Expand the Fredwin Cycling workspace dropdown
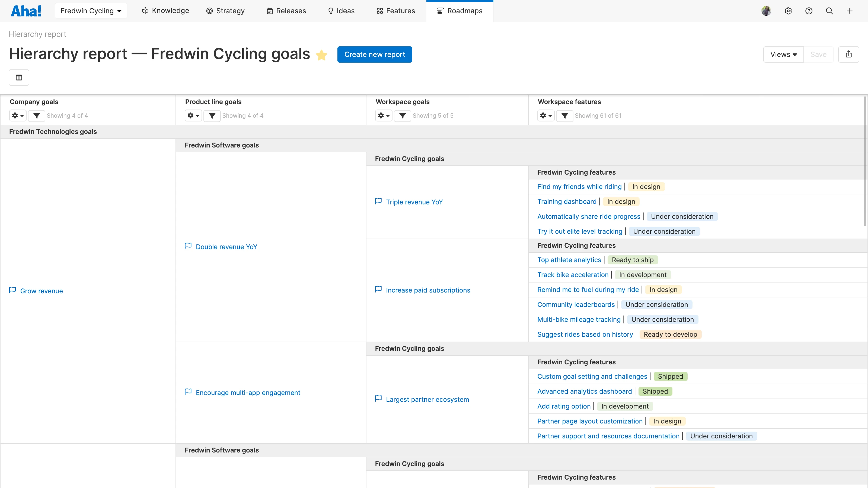 (x=91, y=11)
